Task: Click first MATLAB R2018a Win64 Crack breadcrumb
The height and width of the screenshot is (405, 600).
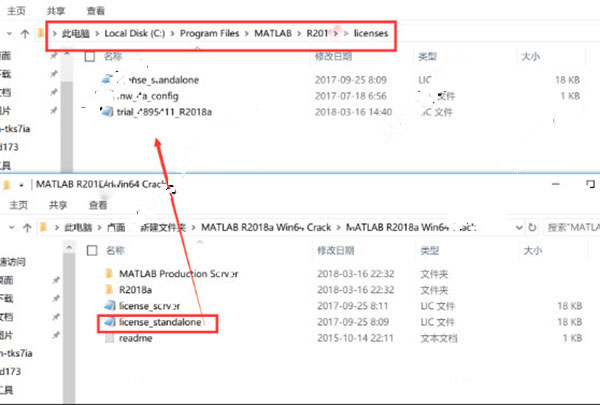Action: click(266, 227)
